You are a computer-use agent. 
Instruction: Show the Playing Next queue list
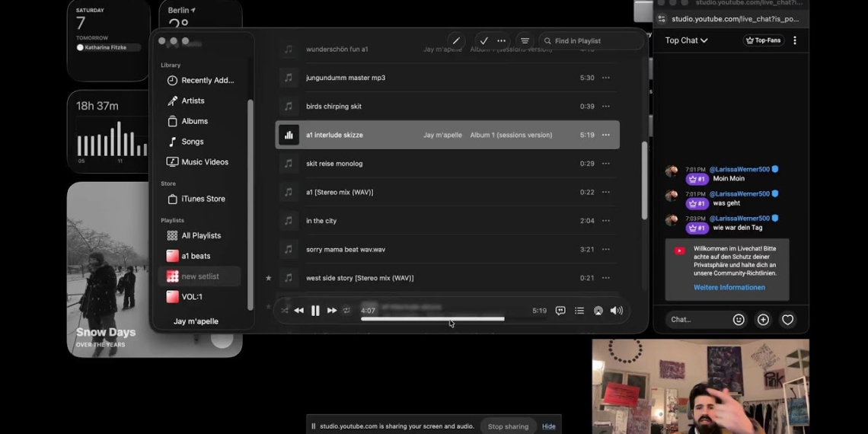point(579,311)
